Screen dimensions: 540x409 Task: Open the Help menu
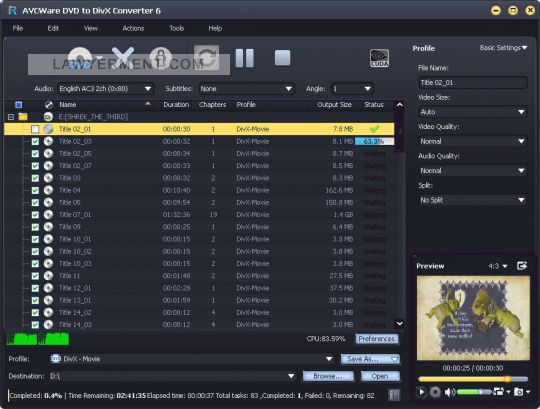coord(215,28)
